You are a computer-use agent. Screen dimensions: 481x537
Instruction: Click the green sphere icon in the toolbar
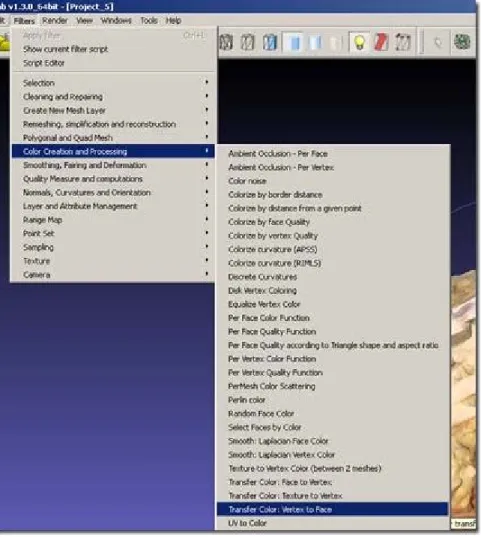click(462, 42)
